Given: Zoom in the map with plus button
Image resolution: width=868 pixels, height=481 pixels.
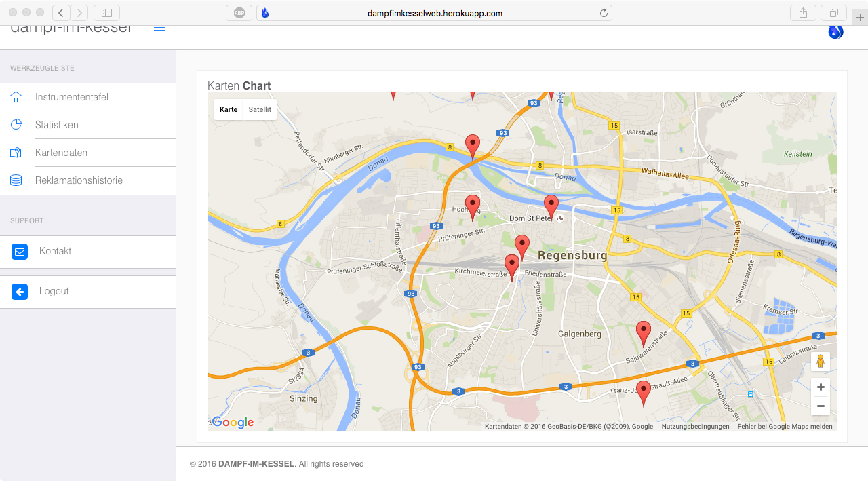Looking at the screenshot, I should pyautogui.click(x=821, y=387).
